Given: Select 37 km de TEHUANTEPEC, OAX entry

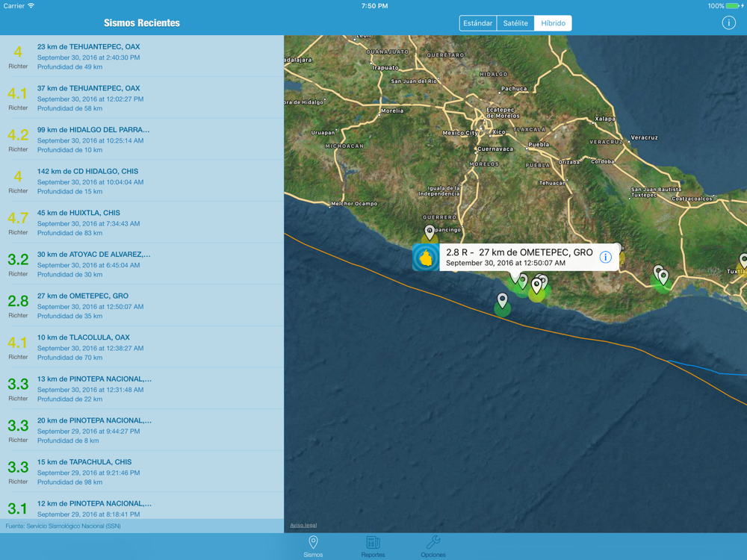Looking at the screenshot, I should (142, 98).
